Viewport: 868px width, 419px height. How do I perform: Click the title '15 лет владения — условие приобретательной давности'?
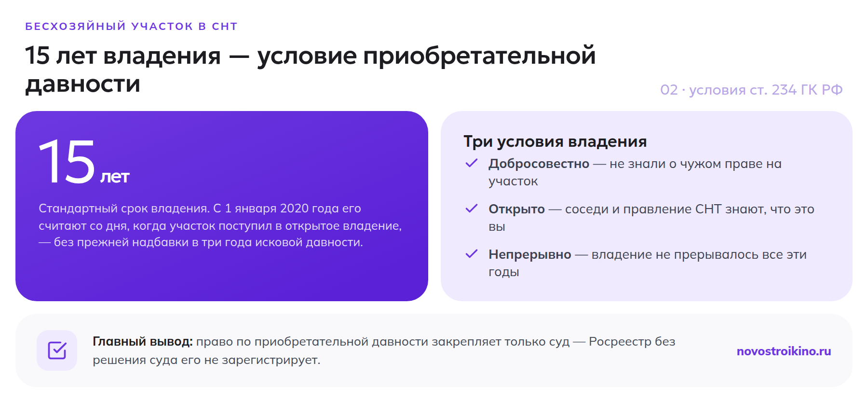[311, 70]
